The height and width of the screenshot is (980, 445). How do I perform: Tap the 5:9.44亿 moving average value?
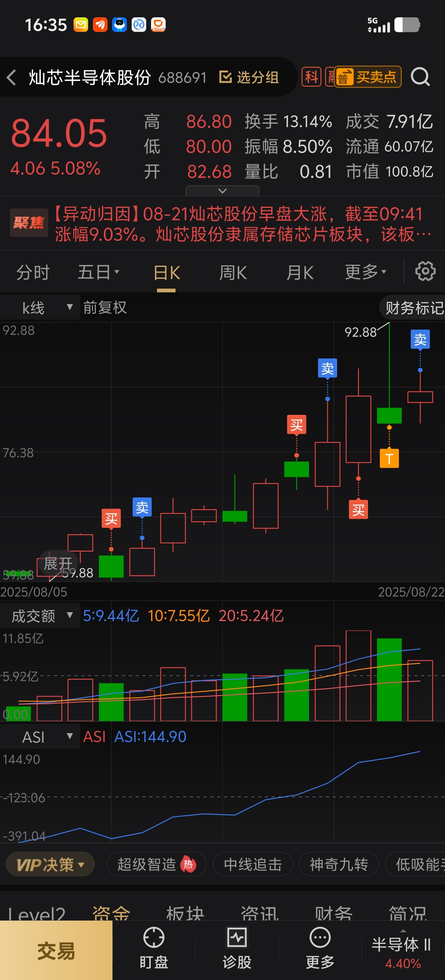pyautogui.click(x=111, y=616)
